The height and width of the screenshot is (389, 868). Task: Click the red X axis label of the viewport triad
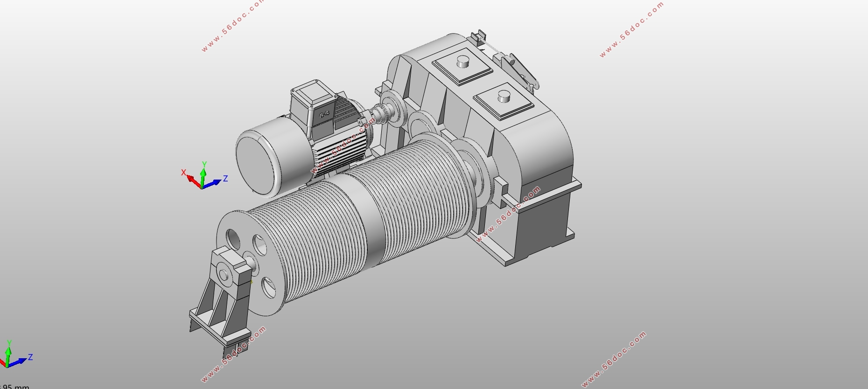(184, 173)
